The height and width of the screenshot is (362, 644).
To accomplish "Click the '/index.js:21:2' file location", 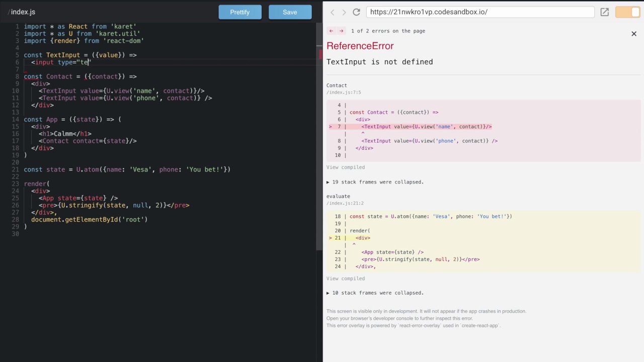I will pyautogui.click(x=345, y=204).
